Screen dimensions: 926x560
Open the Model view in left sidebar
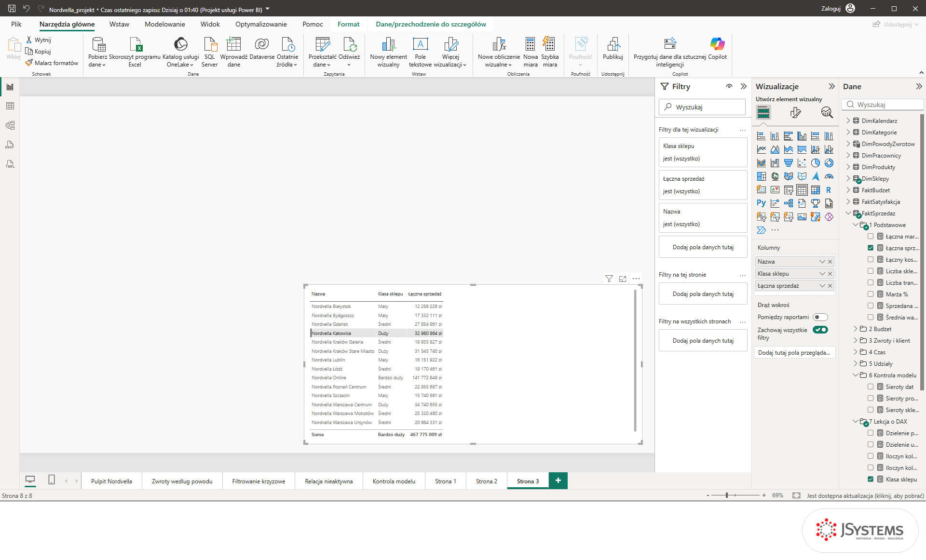(10, 125)
